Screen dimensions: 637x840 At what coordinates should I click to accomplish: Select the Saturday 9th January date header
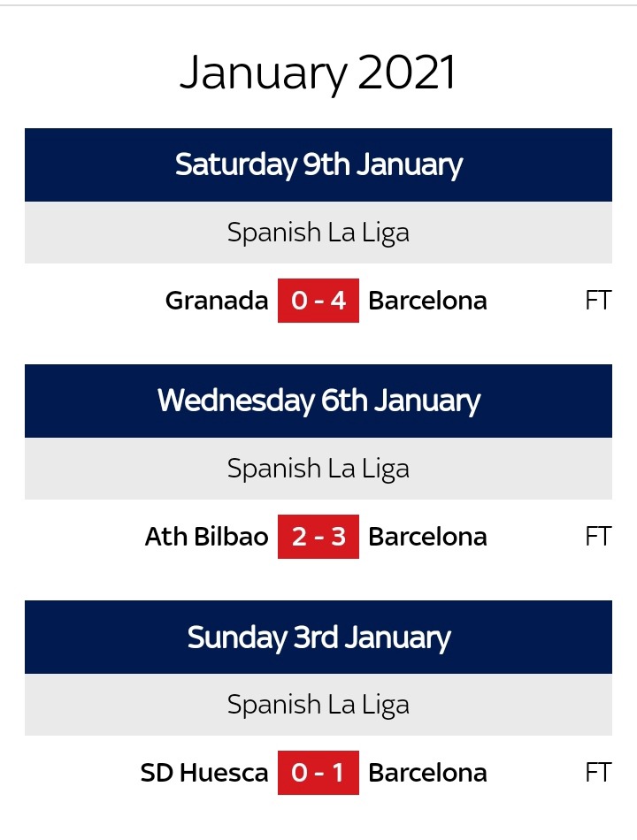coord(318,165)
